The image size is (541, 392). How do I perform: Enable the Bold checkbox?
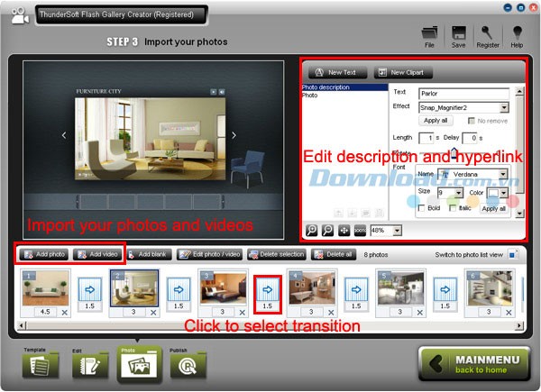click(x=422, y=208)
